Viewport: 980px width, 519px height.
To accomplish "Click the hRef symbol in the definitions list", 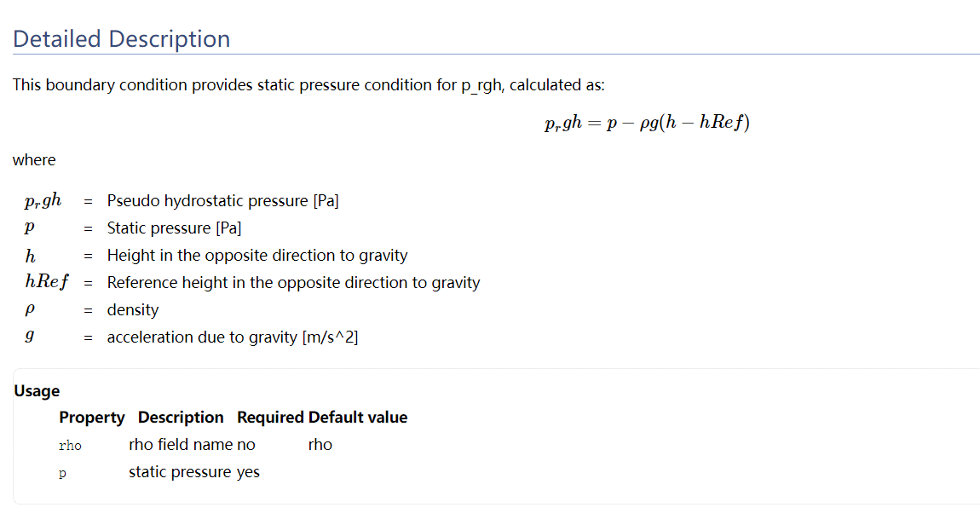I will pos(46,282).
